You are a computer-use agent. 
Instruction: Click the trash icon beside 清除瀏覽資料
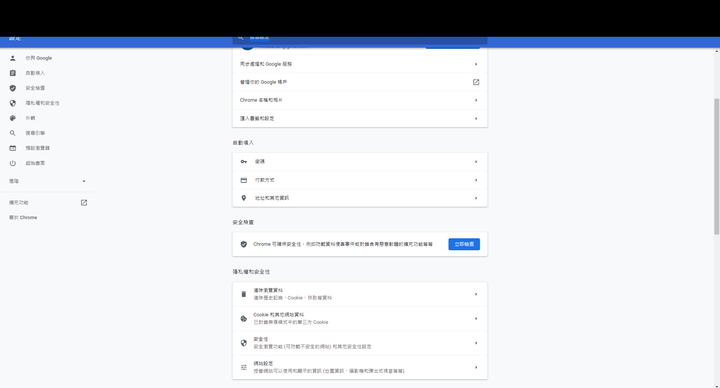244,294
